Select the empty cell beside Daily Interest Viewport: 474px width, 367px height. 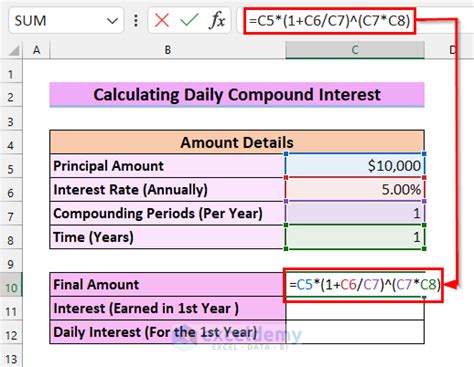tap(355, 332)
